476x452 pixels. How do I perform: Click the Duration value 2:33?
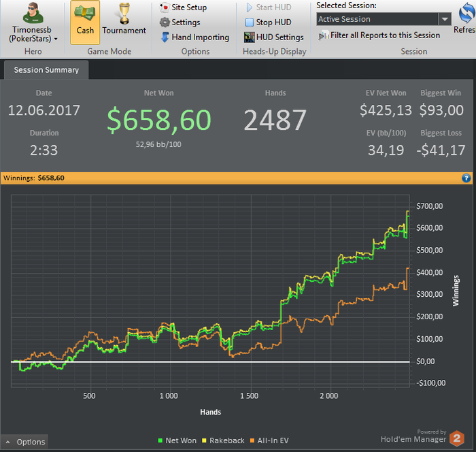[44, 150]
